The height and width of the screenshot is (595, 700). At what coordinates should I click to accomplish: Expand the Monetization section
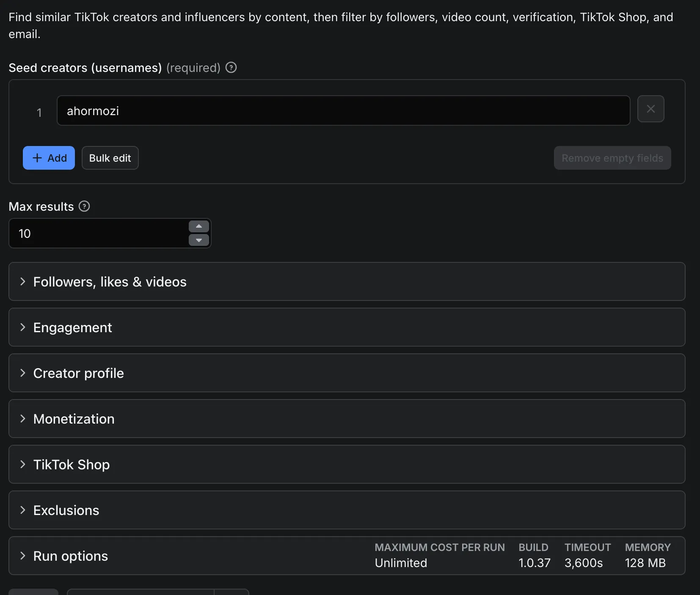(347, 419)
